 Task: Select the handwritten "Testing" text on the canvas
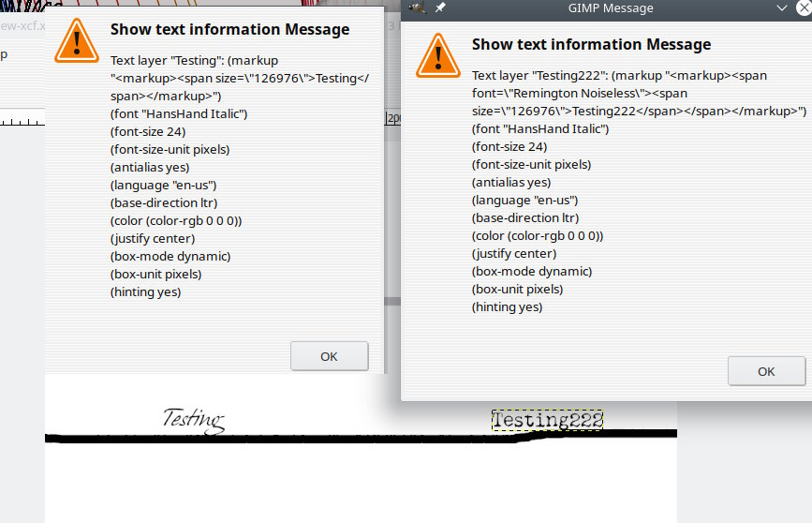click(194, 419)
